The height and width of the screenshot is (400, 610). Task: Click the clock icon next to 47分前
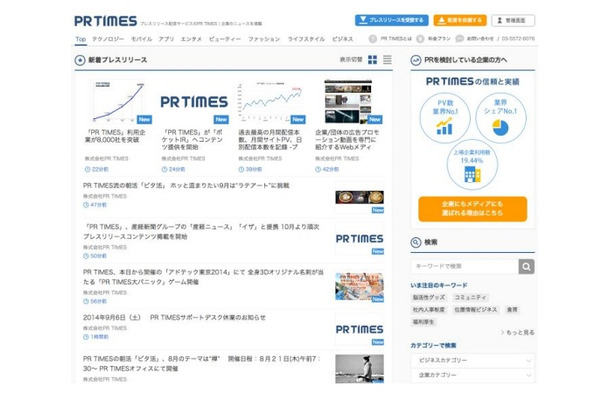[x=86, y=205]
